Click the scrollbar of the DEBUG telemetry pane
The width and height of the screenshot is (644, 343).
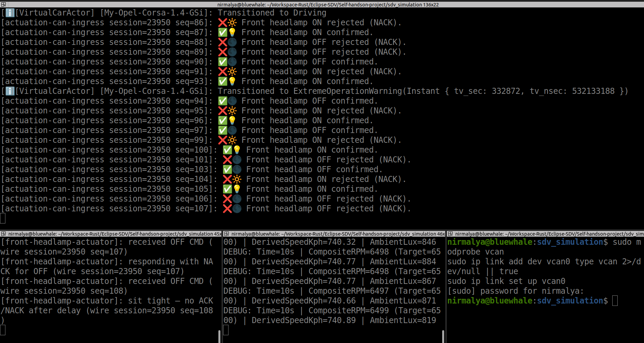[x=443, y=336]
